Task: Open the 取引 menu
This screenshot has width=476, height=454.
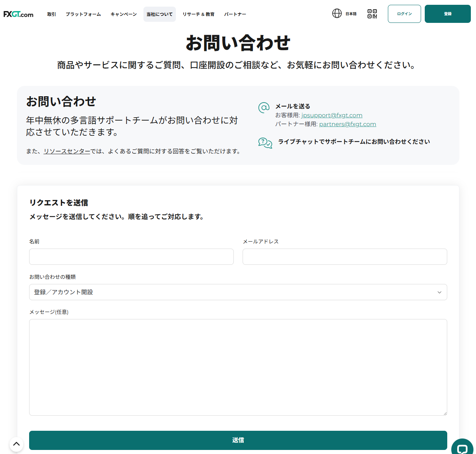Action: [52, 14]
